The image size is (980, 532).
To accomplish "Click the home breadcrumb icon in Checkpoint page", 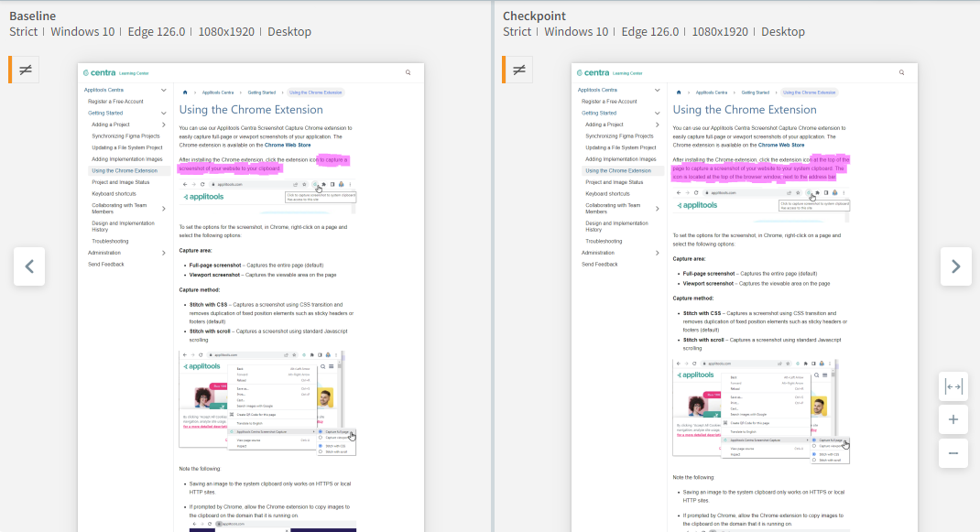I will [679, 92].
